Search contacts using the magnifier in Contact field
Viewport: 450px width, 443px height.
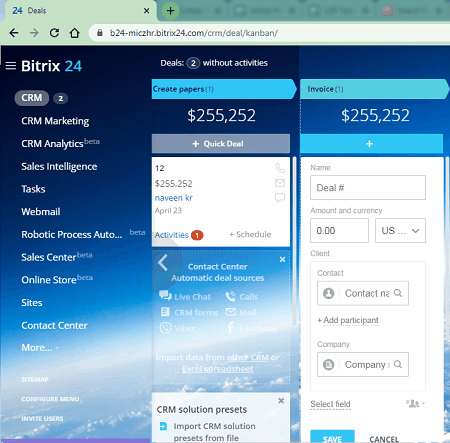[x=398, y=293]
